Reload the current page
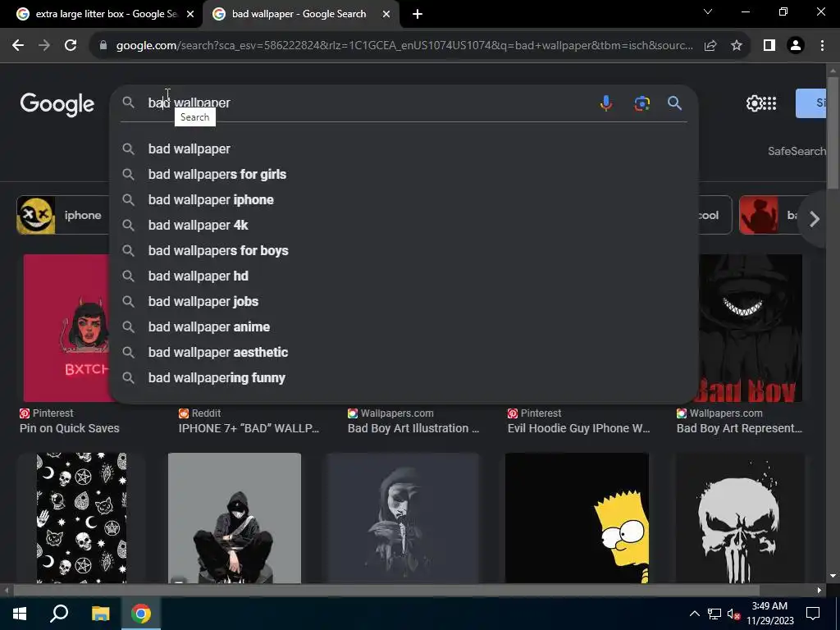The image size is (840, 630). tap(71, 46)
